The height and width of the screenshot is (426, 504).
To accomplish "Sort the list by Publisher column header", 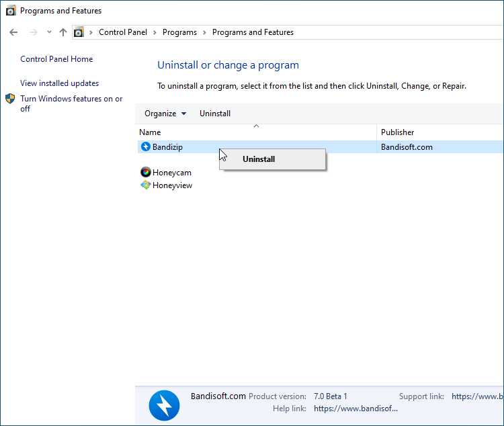I will 397,132.
